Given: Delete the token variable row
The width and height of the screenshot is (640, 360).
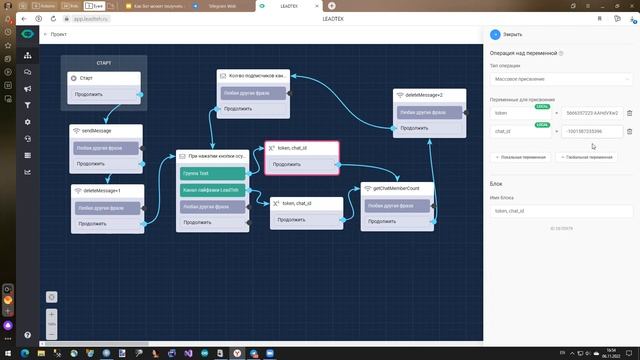Looking at the screenshot, I should [x=629, y=113].
